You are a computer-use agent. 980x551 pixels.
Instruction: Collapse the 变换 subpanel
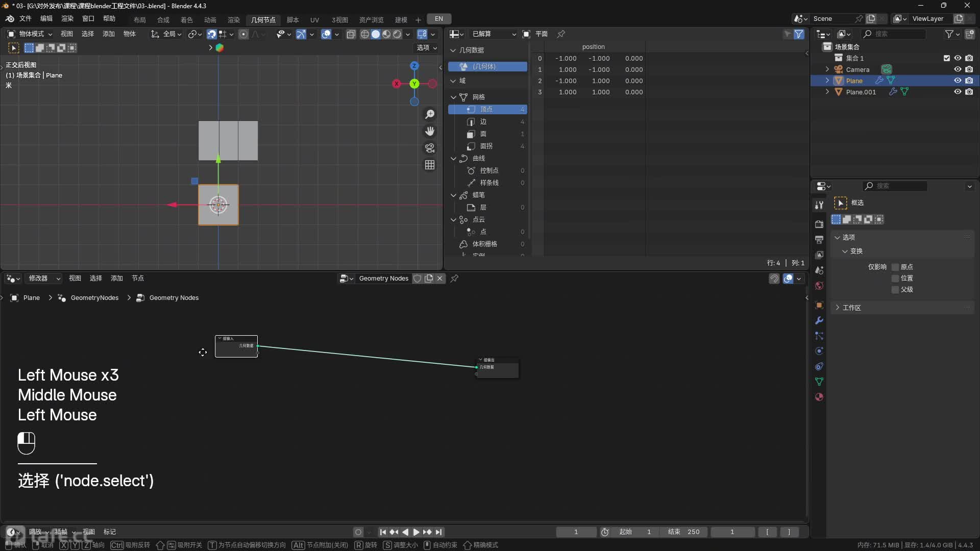tap(856, 251)
